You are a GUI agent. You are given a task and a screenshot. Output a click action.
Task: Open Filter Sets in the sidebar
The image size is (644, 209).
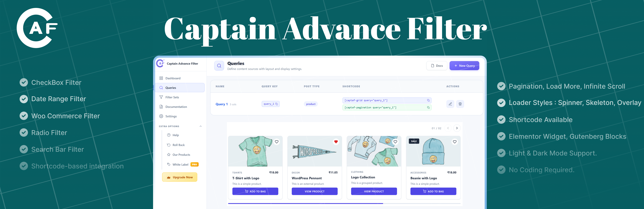[180, 97]
